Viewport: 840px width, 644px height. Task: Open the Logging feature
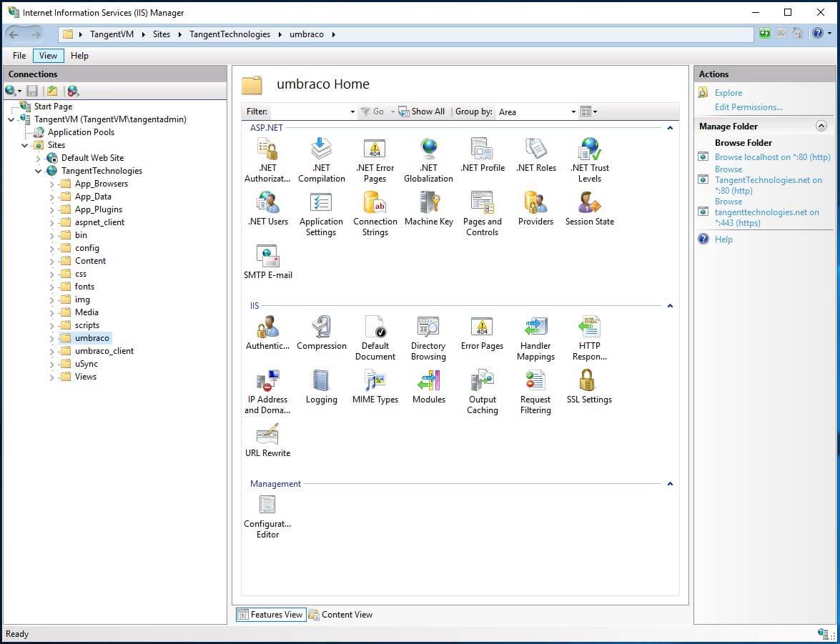(x=322, y=386)
